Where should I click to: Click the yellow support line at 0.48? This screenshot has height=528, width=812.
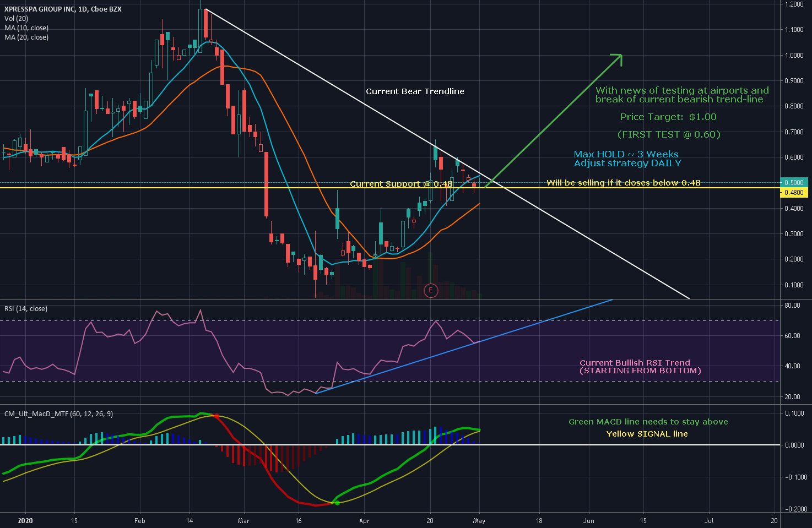pos(165,188)
